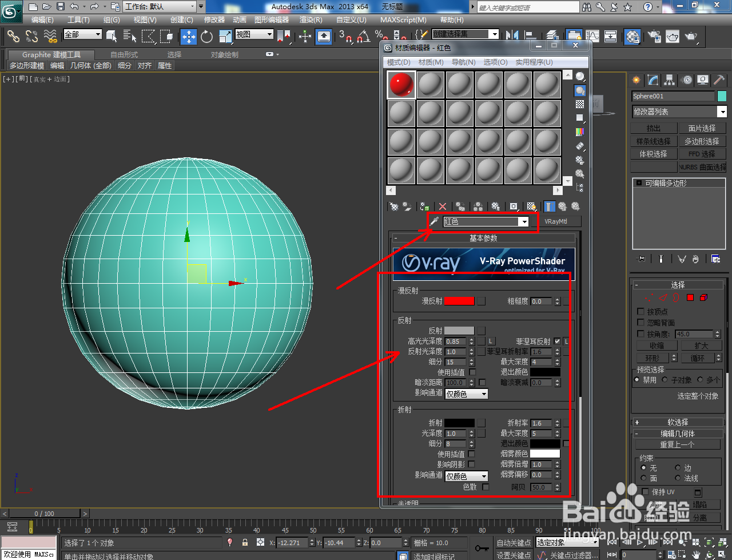This screenshot has width=732, height=560.
Task: Click the 自动关键点 button
Action: 514,542
